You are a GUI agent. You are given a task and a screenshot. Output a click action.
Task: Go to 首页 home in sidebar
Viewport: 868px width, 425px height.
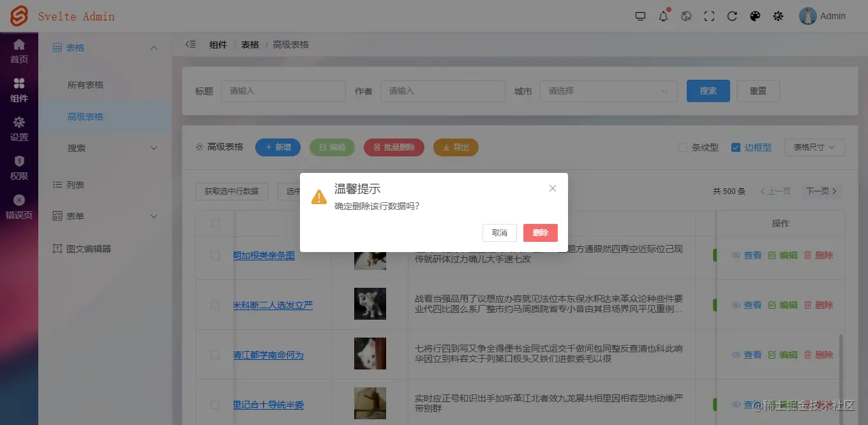(x=19, y=52)
